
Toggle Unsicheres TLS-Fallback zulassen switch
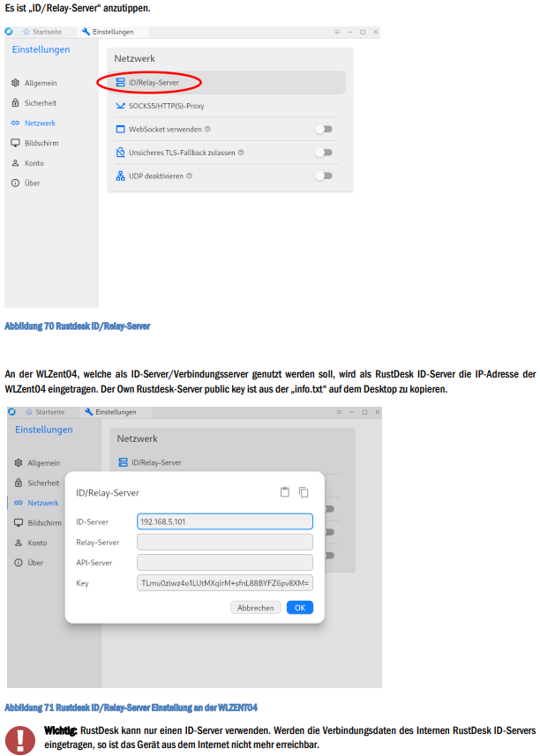[324, 153]
